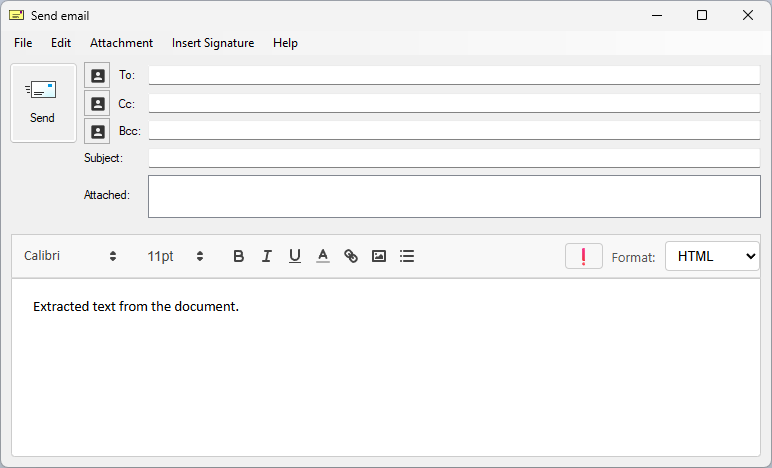Change the font color
This screenshot has width=772, height=468.
coord(323,256)
